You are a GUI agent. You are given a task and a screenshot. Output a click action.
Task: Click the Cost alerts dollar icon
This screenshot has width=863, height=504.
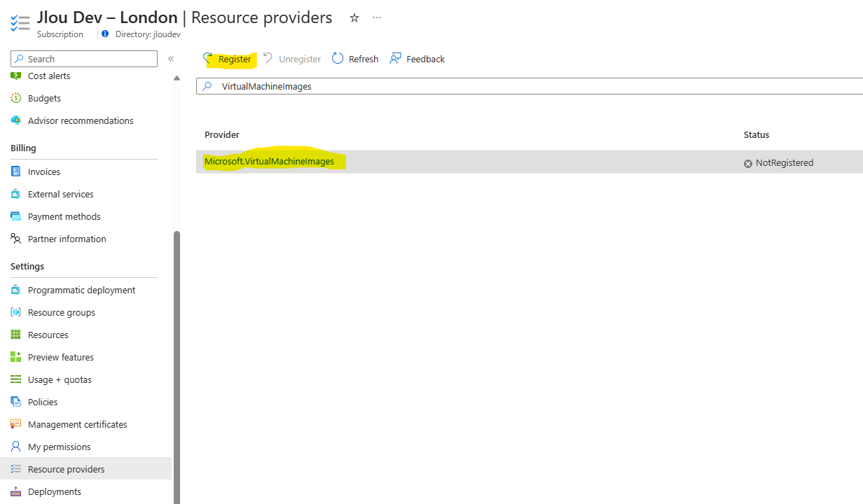(16, 76)
